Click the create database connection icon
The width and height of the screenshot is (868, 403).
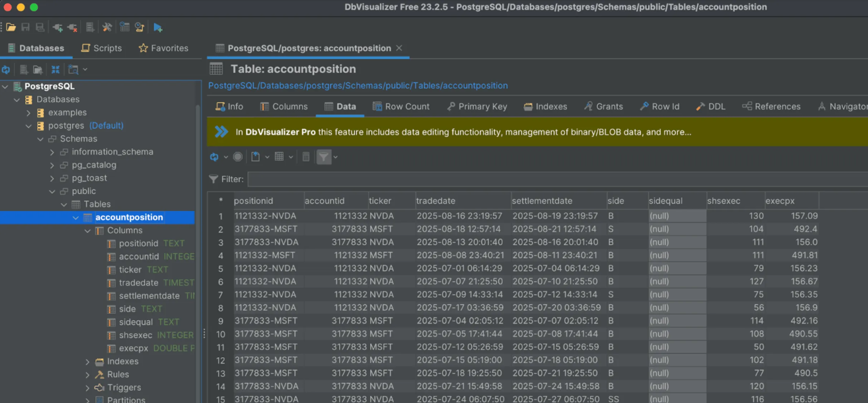58,28
